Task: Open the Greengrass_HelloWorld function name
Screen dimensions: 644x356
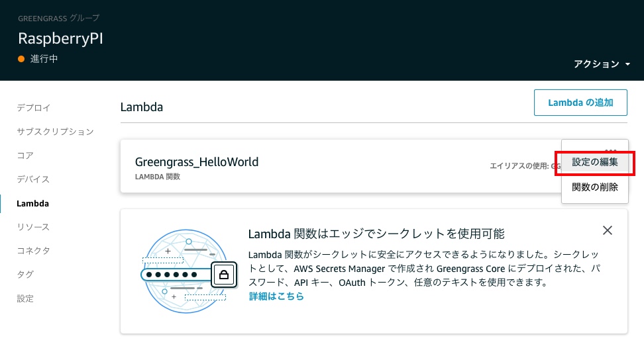Action: coord(196,162)
